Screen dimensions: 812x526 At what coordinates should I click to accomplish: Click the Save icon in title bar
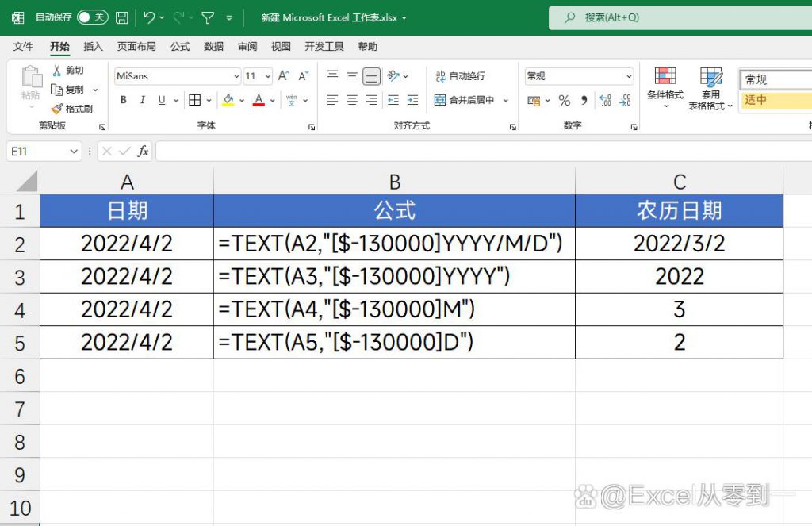pos(121,17)
